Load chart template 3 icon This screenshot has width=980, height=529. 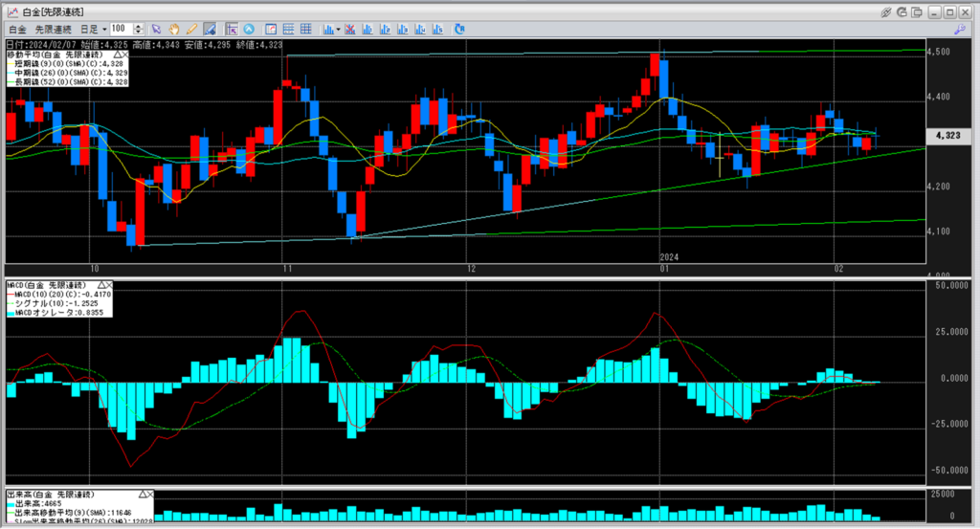click(403, 30)
